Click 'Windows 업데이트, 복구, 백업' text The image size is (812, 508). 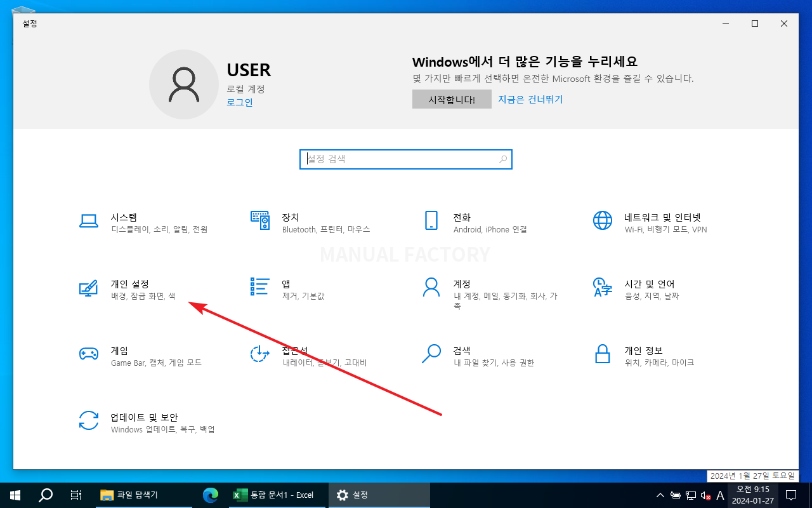162,429
